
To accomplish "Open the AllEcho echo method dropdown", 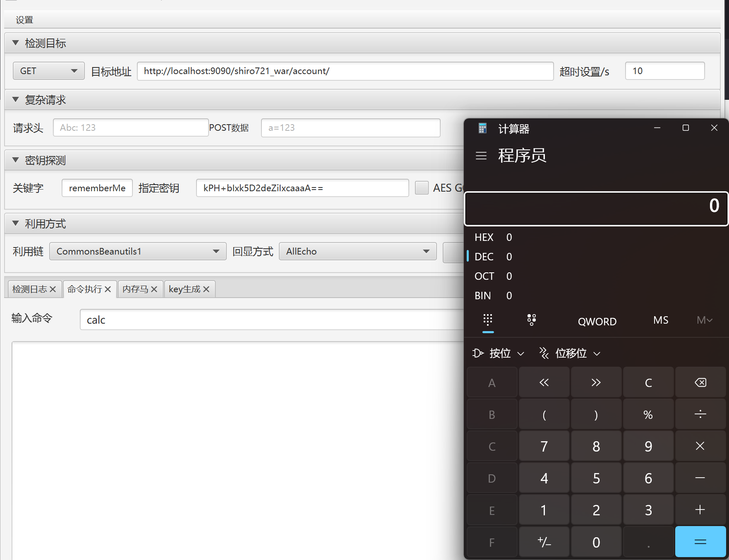I will (358, 251).
